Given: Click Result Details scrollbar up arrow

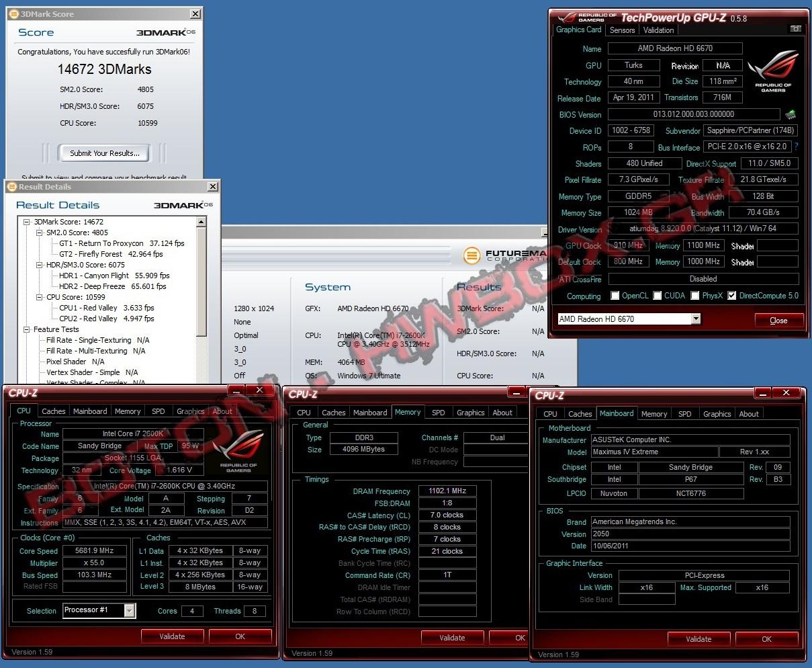Looking at the screenshot, I should point(201,222).
